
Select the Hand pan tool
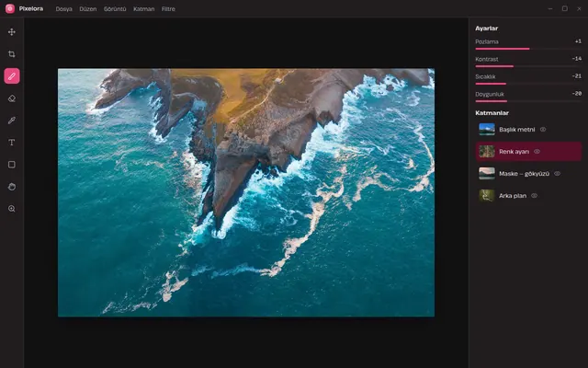click(12, 187)
